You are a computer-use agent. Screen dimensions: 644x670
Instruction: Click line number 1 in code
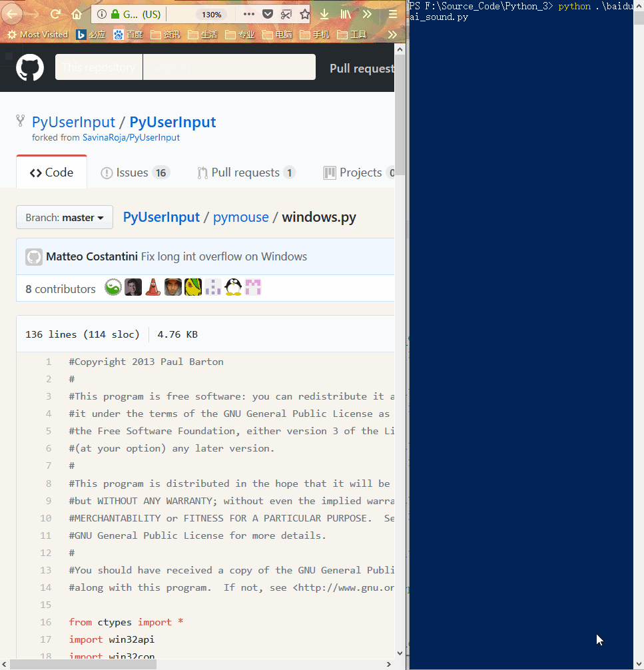point(49,362)
